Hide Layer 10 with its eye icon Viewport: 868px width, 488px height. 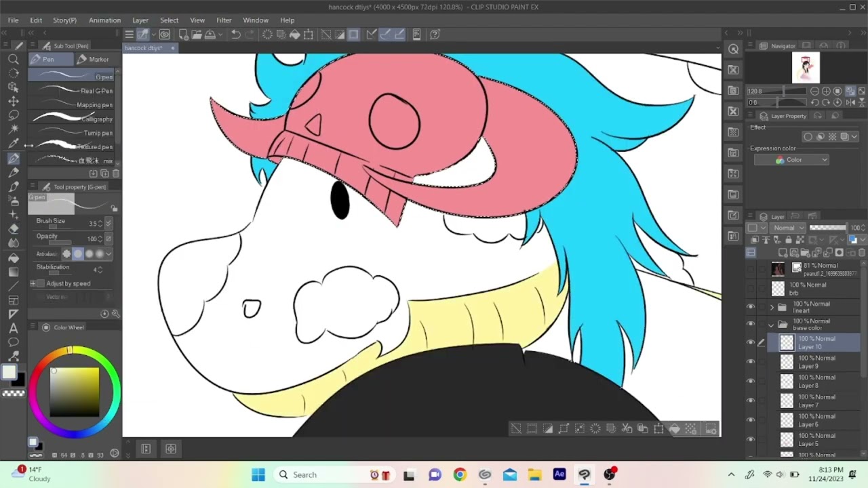point(751,342)
